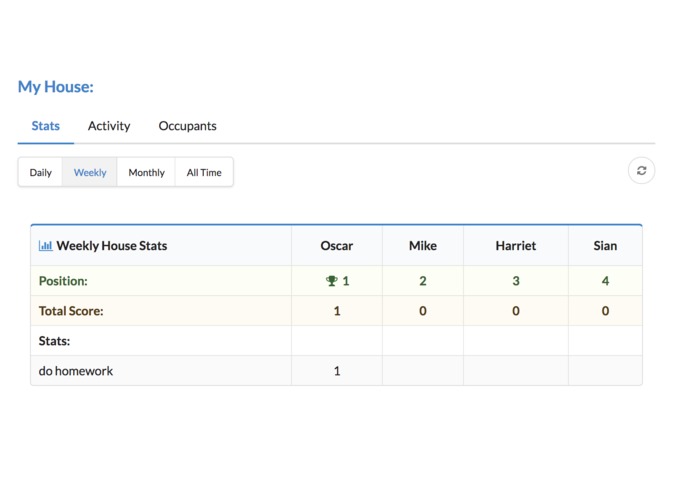The image size is (695, 494).
Task: Click the refresh stats icon
Action: coord(641,171)
